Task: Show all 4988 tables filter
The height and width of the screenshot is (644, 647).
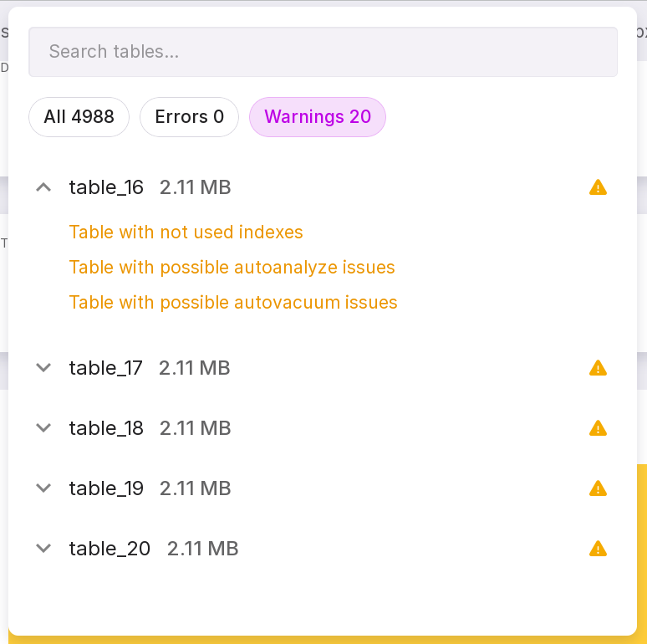Action: [x=79, y=117]
